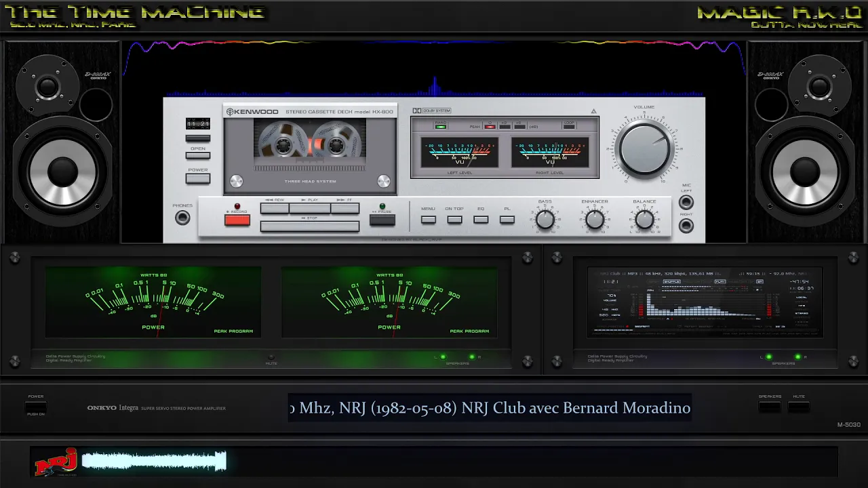Click the Kenwood logo on the cassette door

tap(252, 112)
